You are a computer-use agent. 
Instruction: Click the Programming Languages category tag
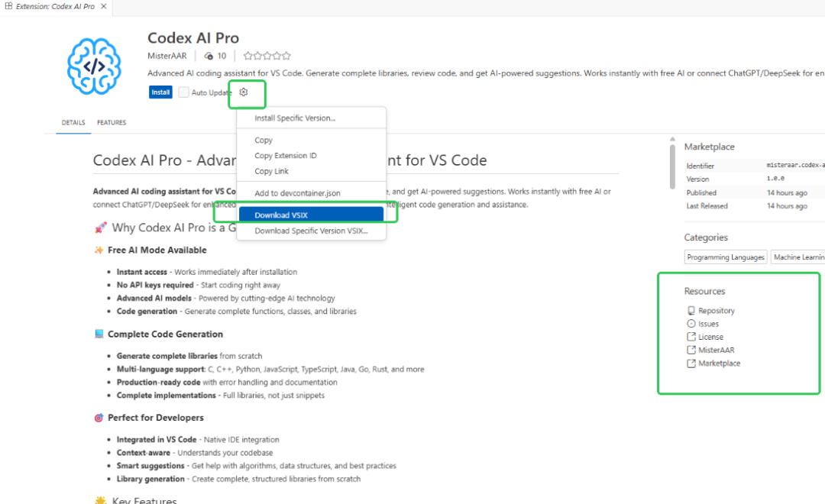(726, 257)
